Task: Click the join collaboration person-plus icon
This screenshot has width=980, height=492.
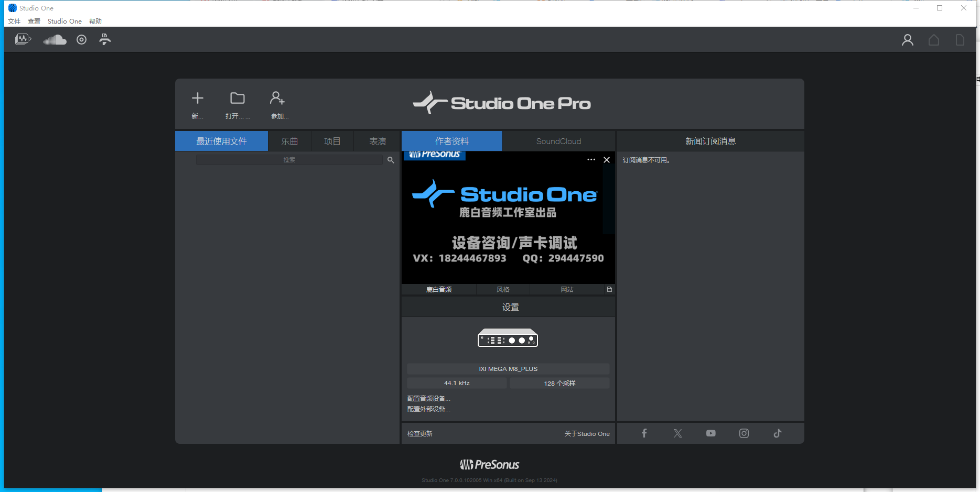Action: [277, 98]
